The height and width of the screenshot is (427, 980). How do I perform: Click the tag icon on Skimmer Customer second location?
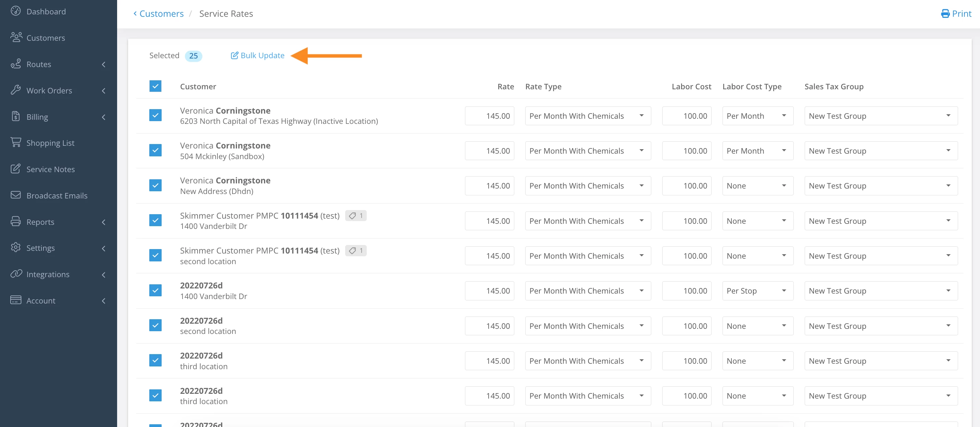[x=352, y=250]
